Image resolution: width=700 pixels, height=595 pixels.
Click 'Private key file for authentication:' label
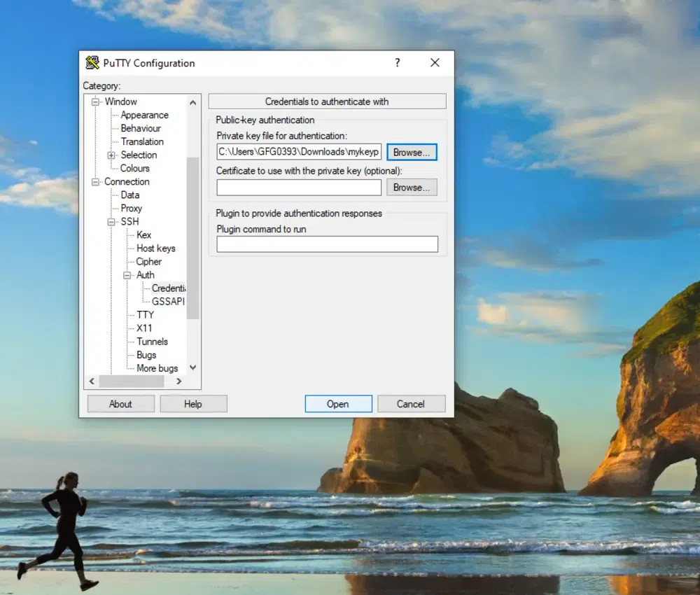click(x=281, y=136)
